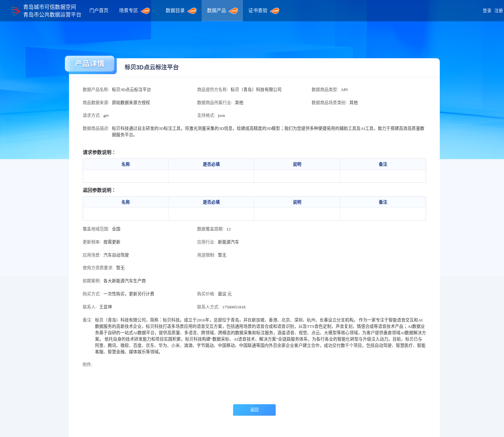
Task: Click the coverage region value 全国
Action: point(116,229)
